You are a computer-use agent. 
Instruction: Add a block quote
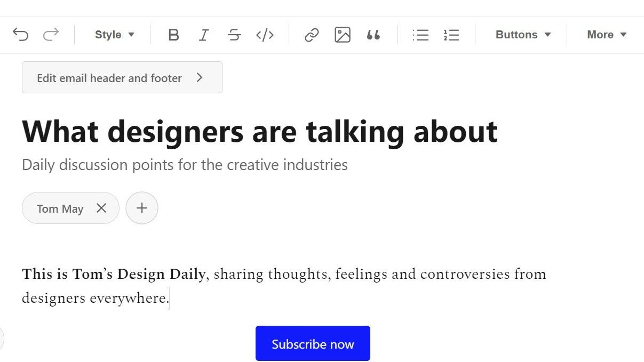coord(373,35)
